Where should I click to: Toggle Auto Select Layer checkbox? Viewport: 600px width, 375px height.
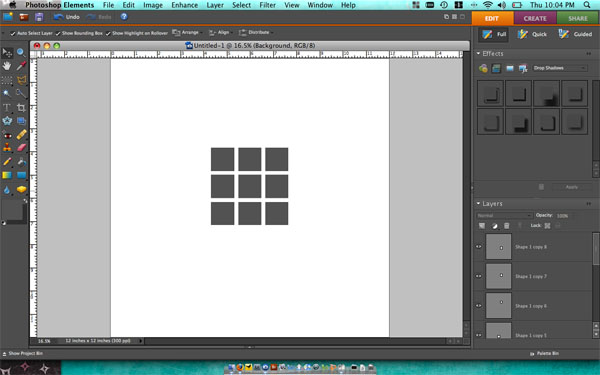click(13, 34)
